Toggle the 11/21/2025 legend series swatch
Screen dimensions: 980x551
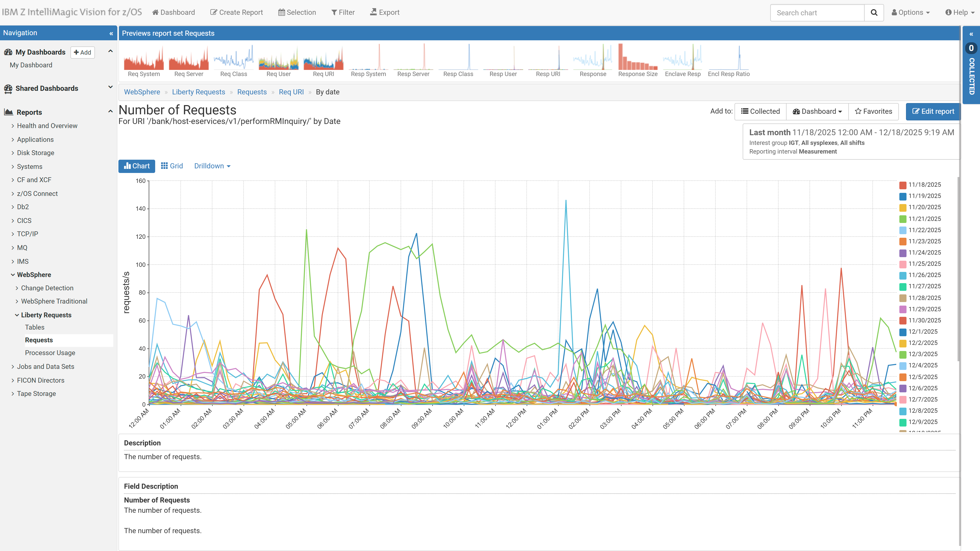point(902,219)
